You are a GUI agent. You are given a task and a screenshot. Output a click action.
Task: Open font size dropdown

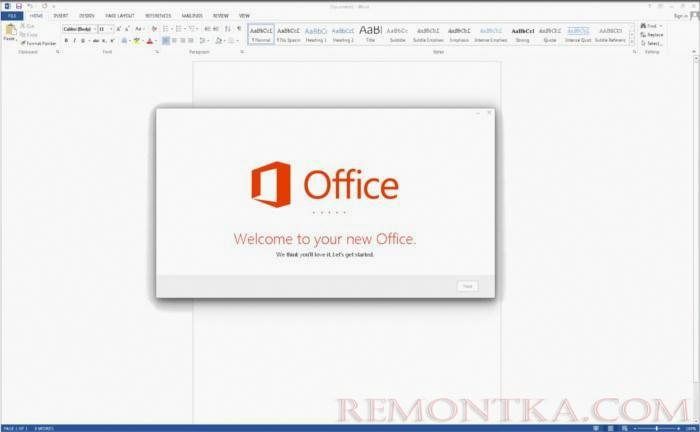[x=111, y=29]
